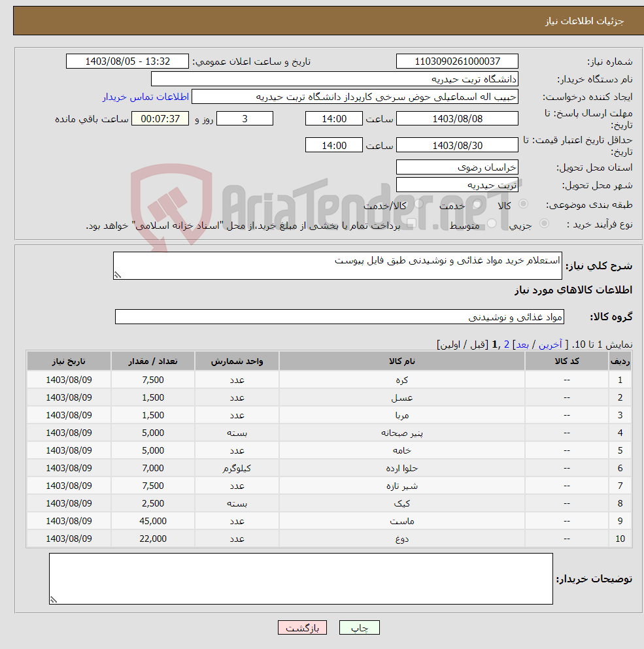Click the announcement date field 1403/08/05 - 13:32

click(127, 61)
